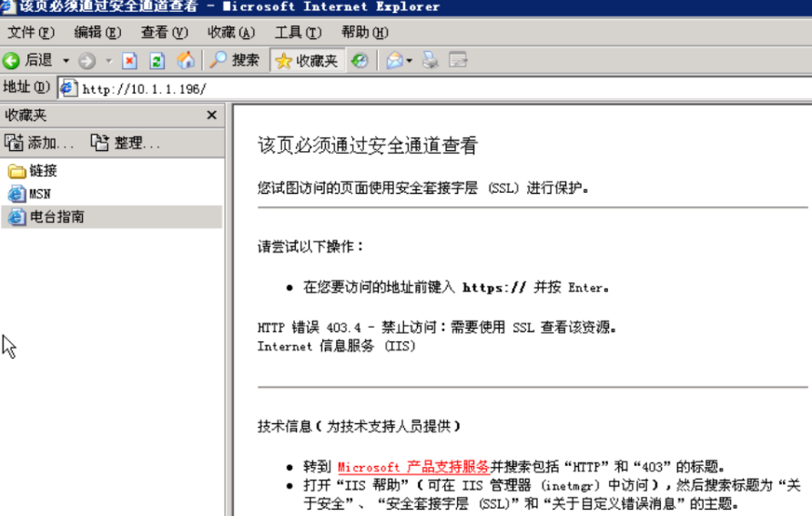Click the 技术信息 section heading text
Screen dimensions: 812x516
[360, 426]
